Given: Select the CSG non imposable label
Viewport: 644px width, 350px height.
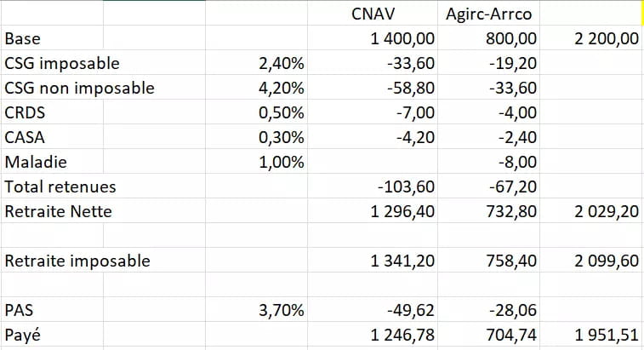Looking at the screenshot, I should coord(80,88).
